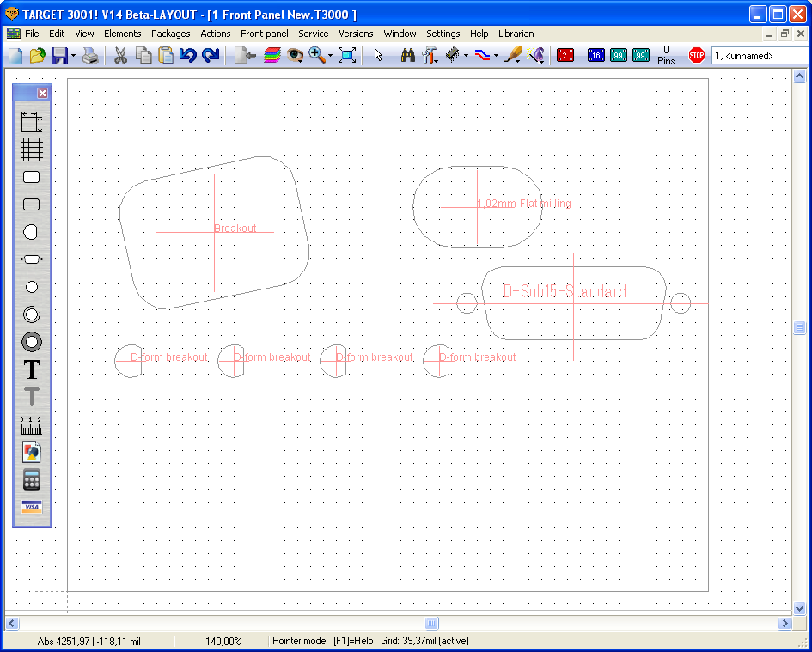This screenshot has height=652, width=812.
Task: Select the D-Sub connector cutout tool
Action: [32, 259]
